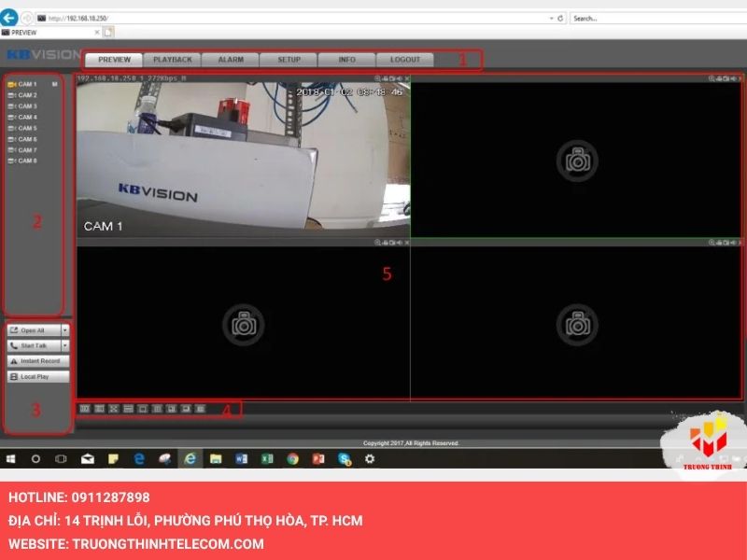Toggle main stream M next to CAM 1

[55, 84]
